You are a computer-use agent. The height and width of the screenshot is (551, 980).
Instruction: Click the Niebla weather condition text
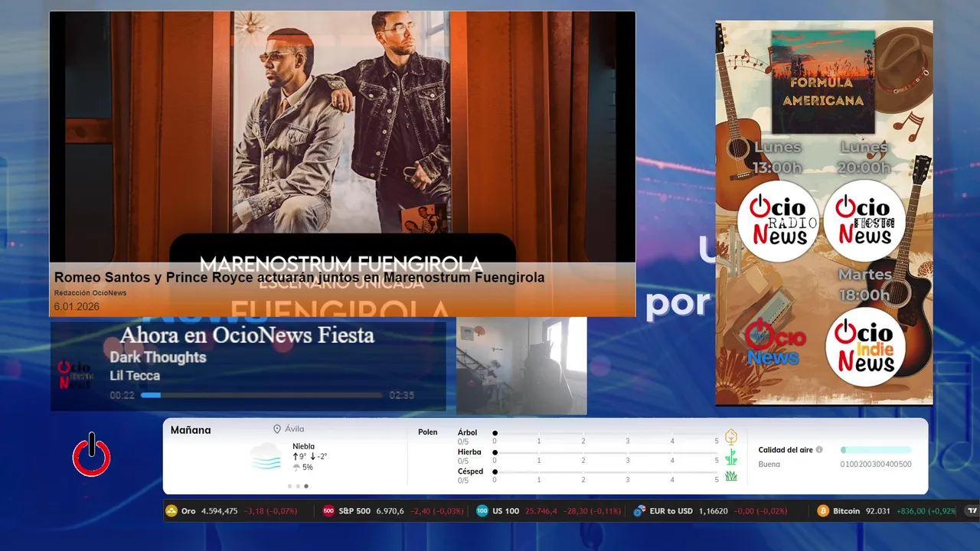pos(303,446)
